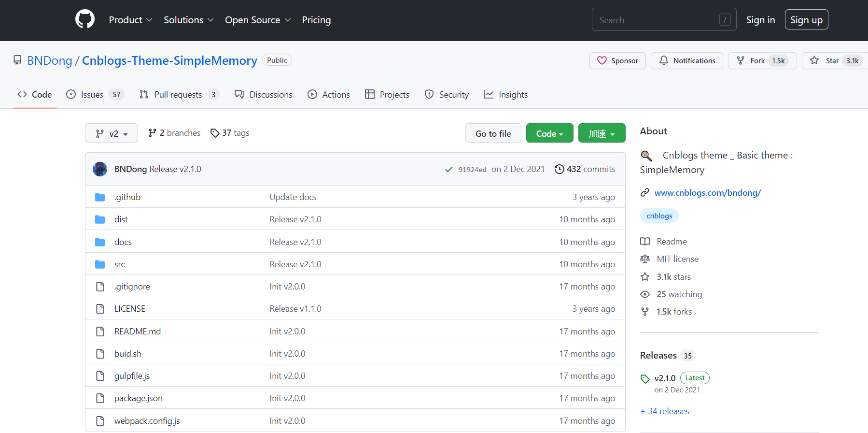
Task: Open the README.md file
Action: (x=138, y=332)
